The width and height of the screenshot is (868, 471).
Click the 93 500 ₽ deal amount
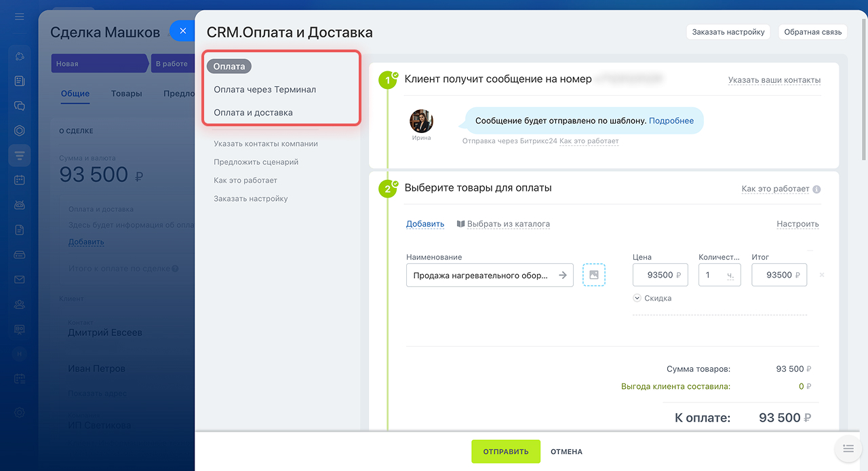[101, 175]
